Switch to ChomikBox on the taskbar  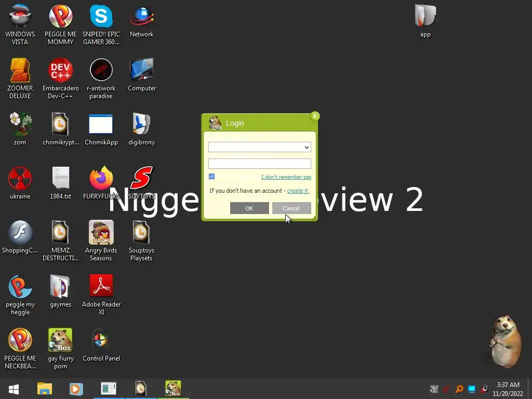173,389
